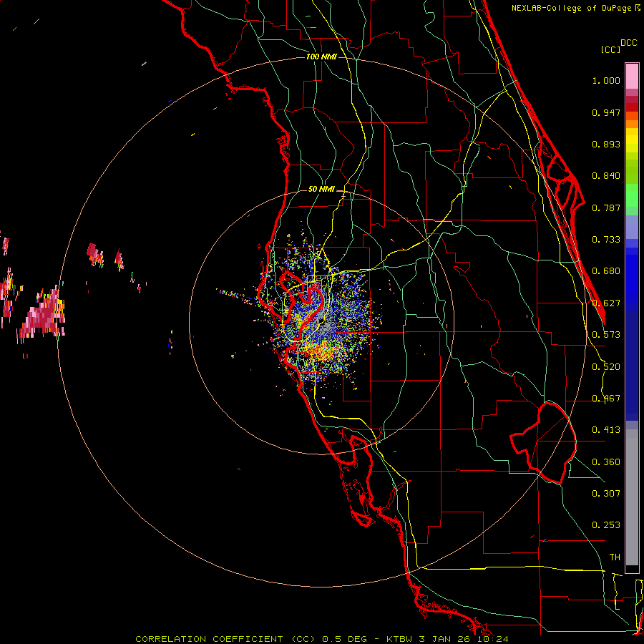Select the 0.840 scale value

606,176
